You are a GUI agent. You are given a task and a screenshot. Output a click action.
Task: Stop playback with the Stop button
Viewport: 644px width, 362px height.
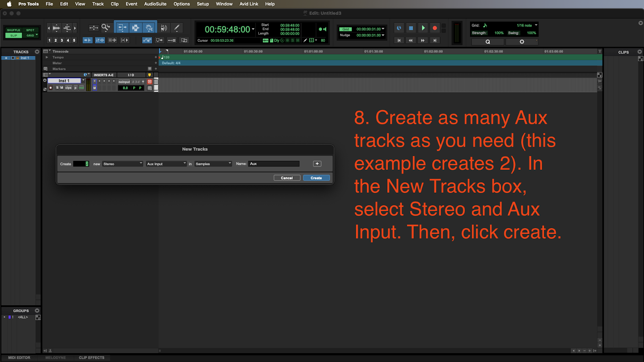coord(411,28)
